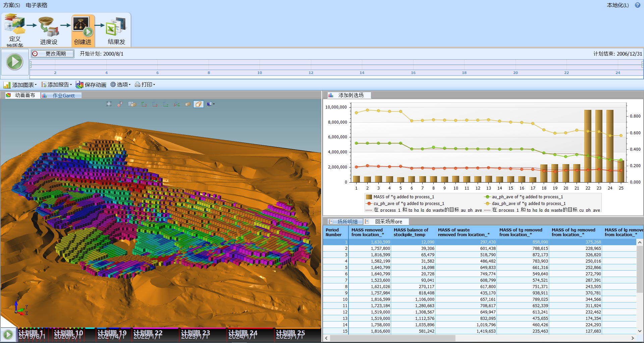Switch to the isometric XYZ axes view

click(176, 104)
